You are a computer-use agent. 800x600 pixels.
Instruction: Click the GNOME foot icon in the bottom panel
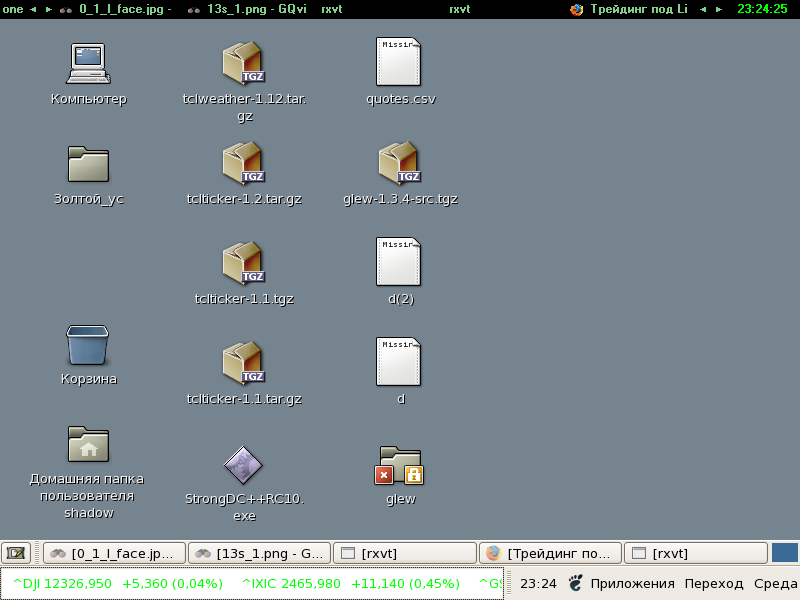coord(576,583)
